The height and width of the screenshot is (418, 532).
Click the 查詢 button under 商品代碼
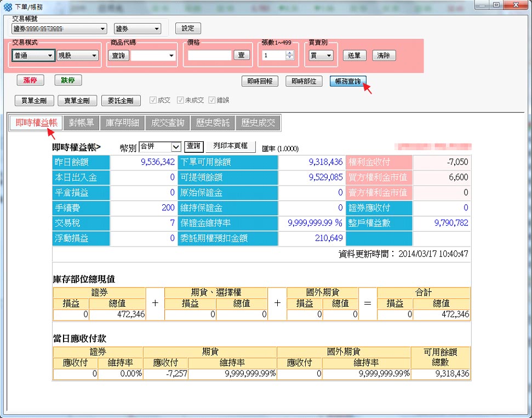click(x=118, y=56)
